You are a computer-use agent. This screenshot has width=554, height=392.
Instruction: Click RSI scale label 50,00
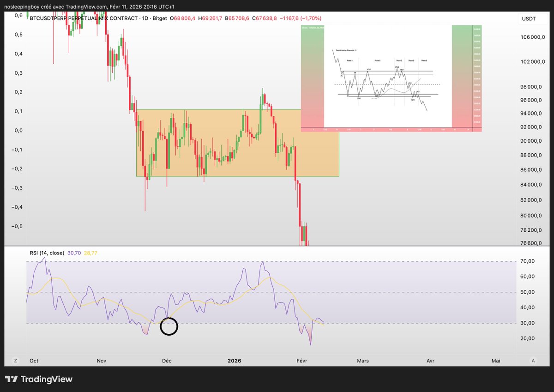(527, 292)
